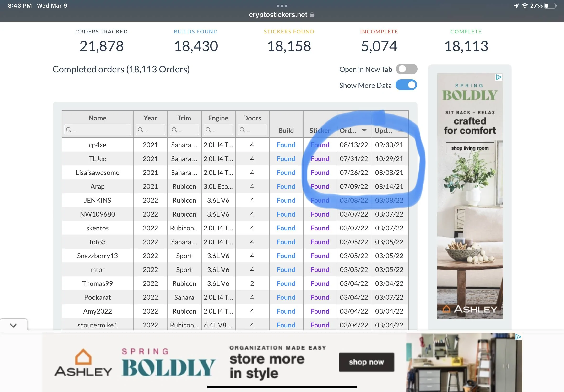Image resolution: width=564 pixels, height=392 pixels.
Task: Click ordered date 08/13/22 for cp4xe
Action: 354,145
